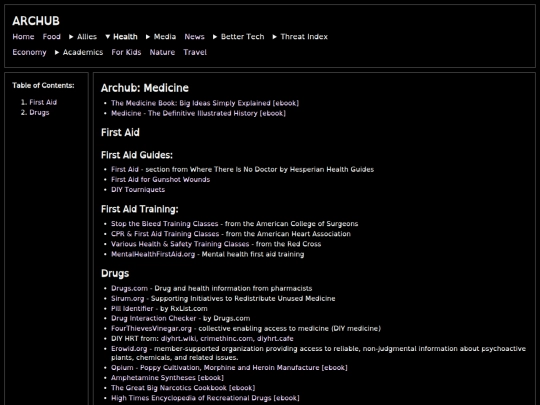Open the Better Tech nav label
The image size is (540, 405).
coord(242,37)
